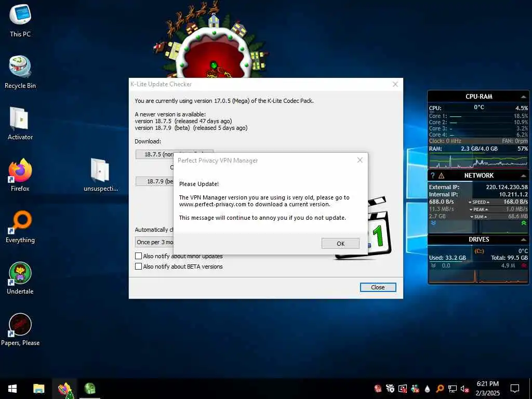Open the clock showing 6:21 PM
The image size is (532, 399).
pyautogui.click(x=487, y=389)
